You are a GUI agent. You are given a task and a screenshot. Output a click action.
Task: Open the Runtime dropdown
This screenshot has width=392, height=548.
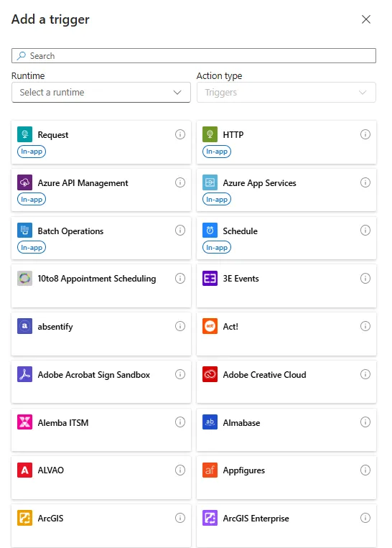tap(101, 92)
